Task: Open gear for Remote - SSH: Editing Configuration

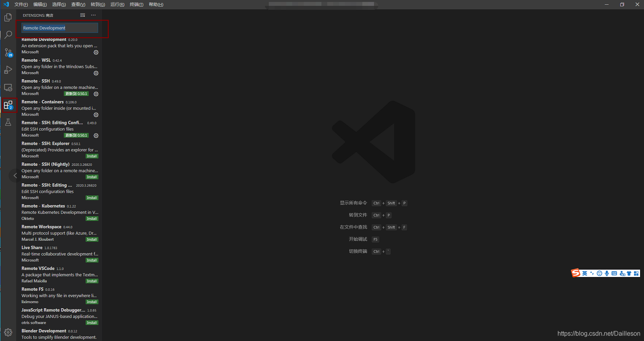Action: click(96, 135)
